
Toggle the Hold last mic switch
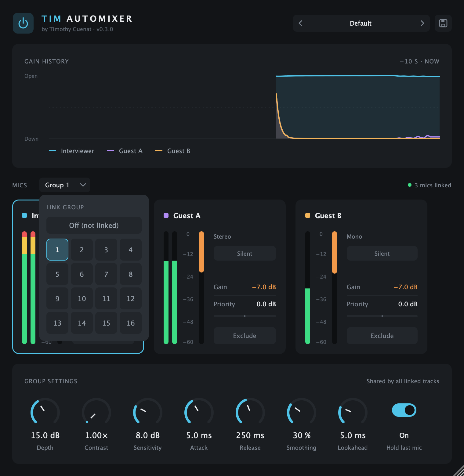(x=404, y=410)
